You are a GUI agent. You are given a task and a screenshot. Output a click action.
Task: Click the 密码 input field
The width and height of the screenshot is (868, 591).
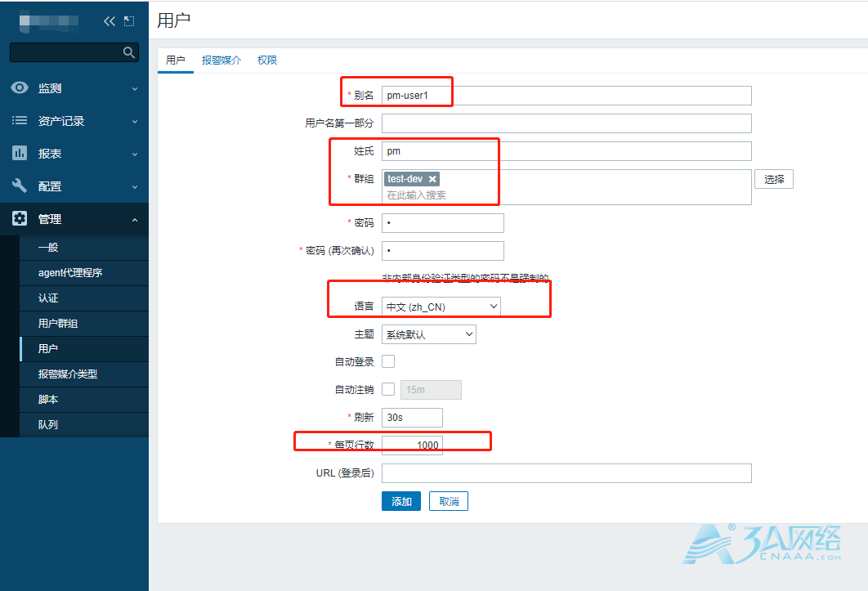443,222
